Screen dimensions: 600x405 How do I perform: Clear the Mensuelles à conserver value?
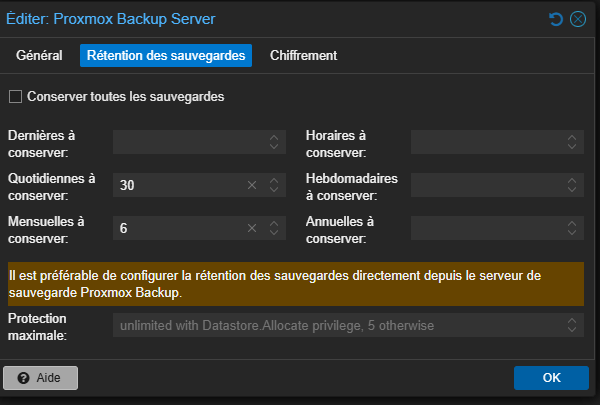point(252,228)
